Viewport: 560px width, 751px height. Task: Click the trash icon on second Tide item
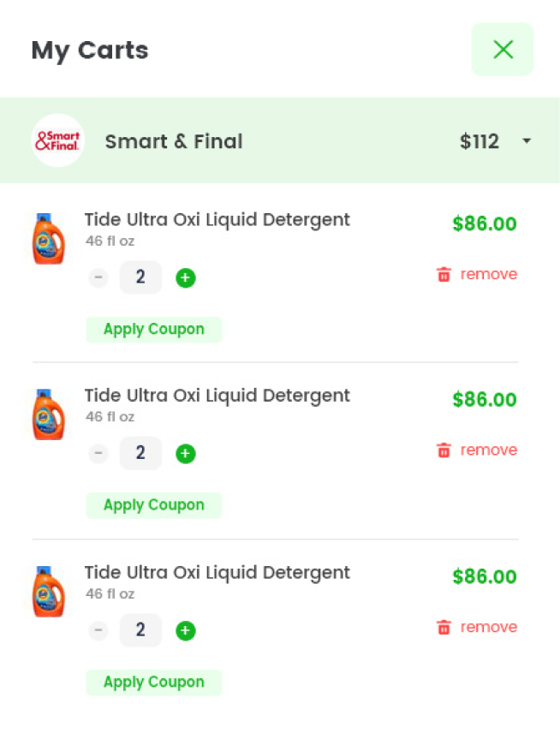coord(444,450)
